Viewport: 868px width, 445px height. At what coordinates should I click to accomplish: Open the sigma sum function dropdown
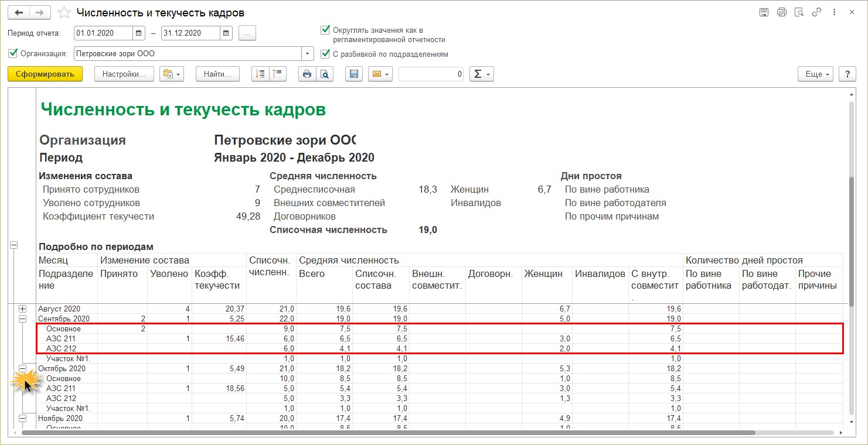tap(482, 74)
